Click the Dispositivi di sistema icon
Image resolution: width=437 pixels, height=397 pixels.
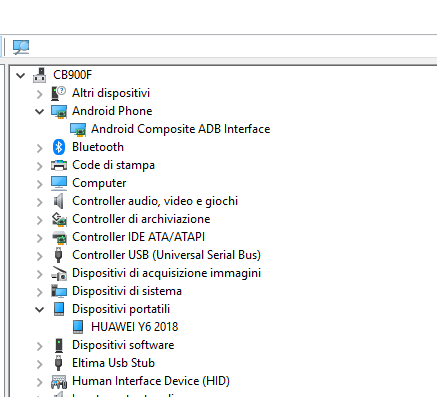tap(59, 291)
